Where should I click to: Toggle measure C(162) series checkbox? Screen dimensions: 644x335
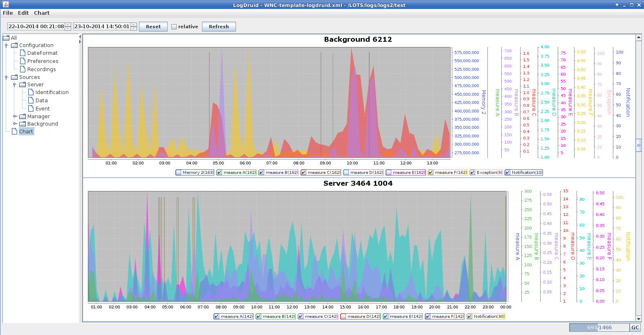click(x=304, y=173)
